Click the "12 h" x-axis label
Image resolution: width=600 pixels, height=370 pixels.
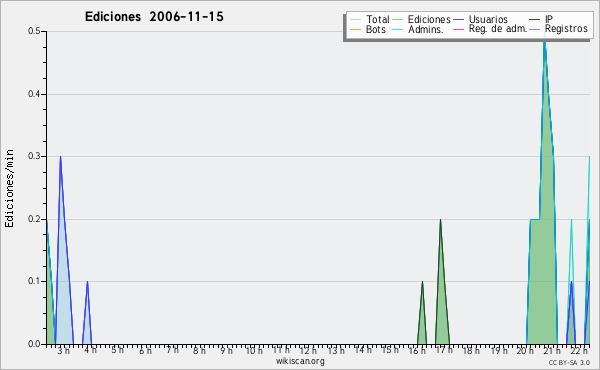tap(308, 351)
